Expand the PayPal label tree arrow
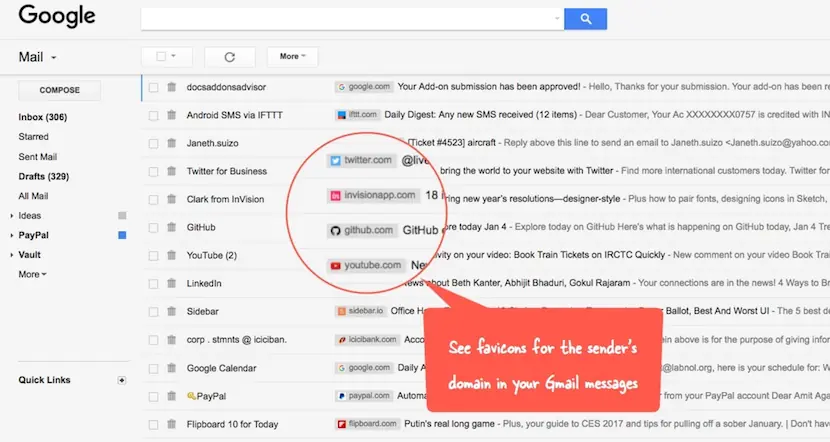The image size is (830, 442). [12, 236]
